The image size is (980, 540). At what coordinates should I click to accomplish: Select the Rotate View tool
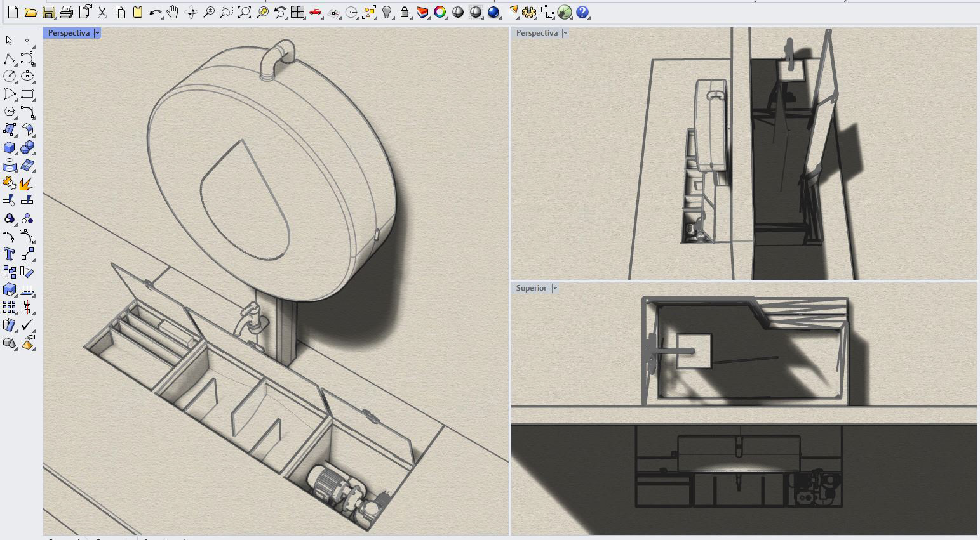pyautogui.click(x=191, y=12)
